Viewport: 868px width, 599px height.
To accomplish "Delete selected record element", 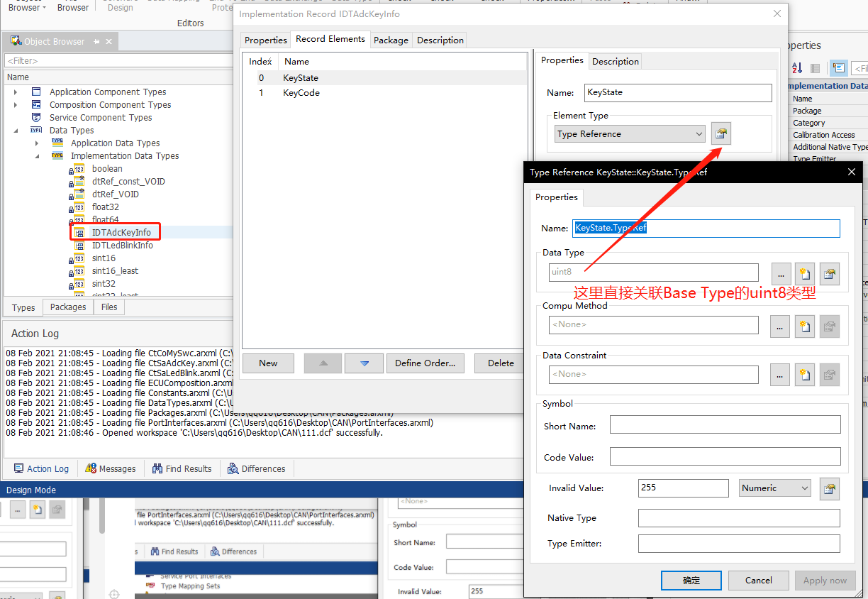I will pos(501,363).
